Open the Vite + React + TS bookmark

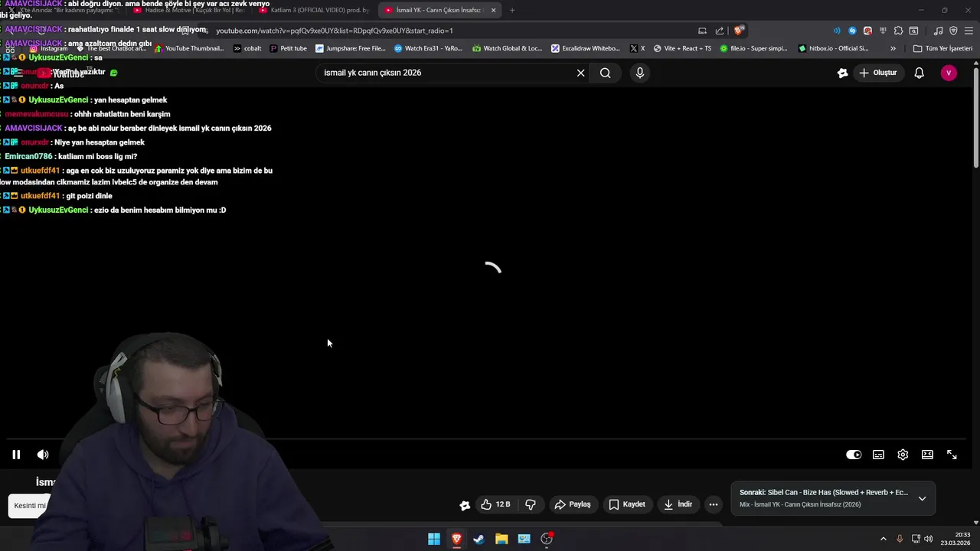(x=682, y=48)
